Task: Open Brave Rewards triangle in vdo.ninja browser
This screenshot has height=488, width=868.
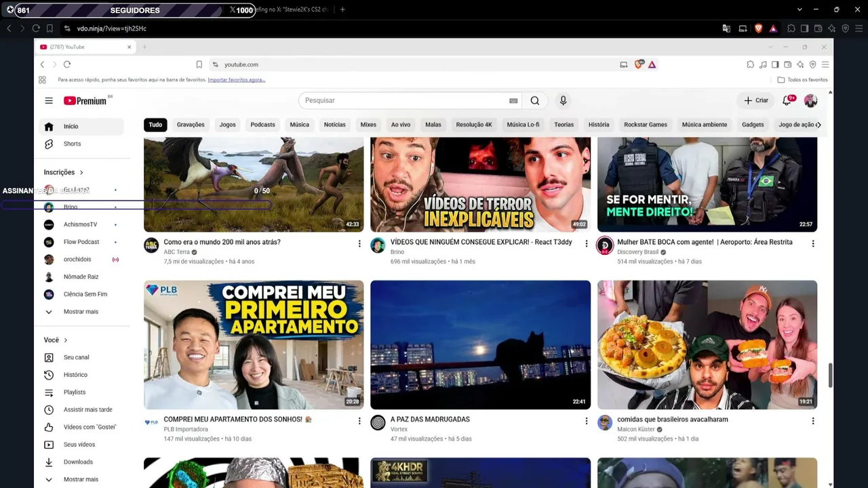Action: 772,28
